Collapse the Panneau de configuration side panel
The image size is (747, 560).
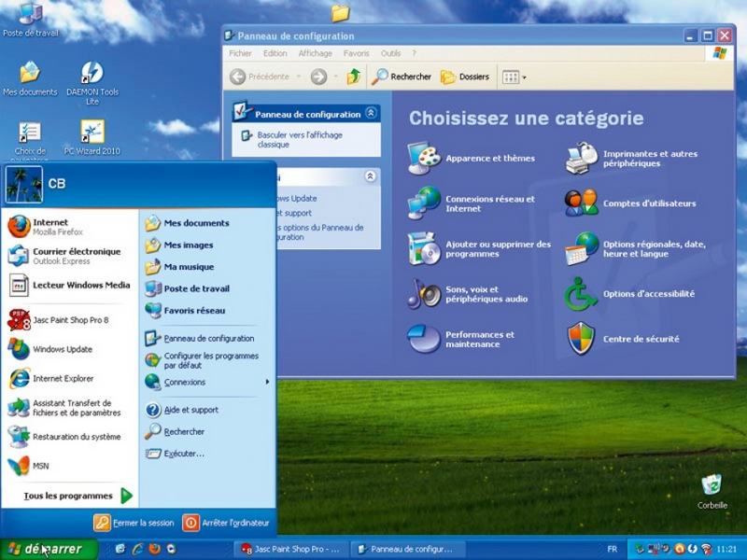tap(371, 113)
